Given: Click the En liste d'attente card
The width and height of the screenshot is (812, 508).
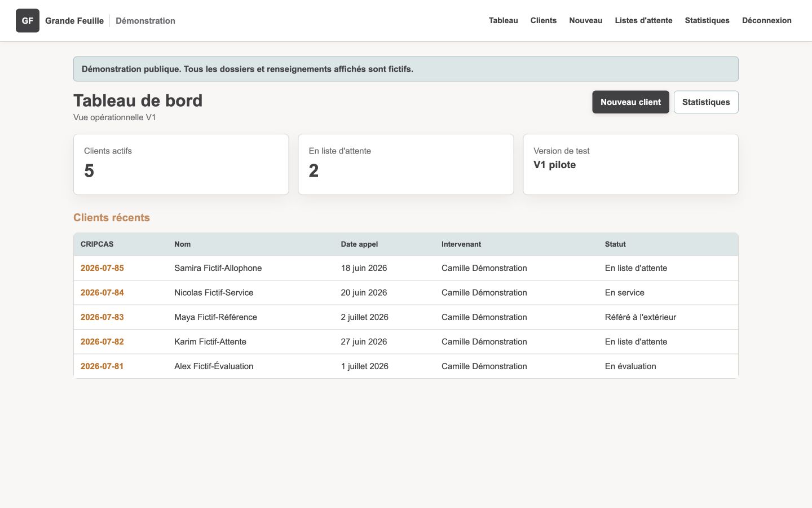Looking at the screenshot, I should tap(406, 164).
